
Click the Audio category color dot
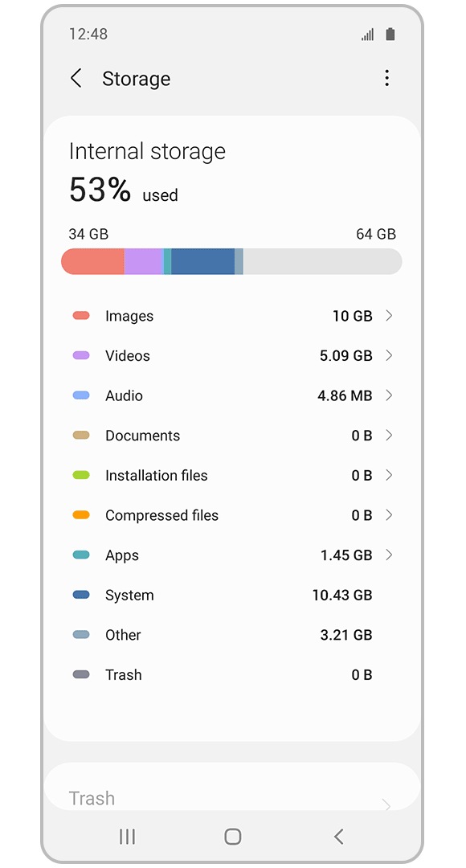82,395
